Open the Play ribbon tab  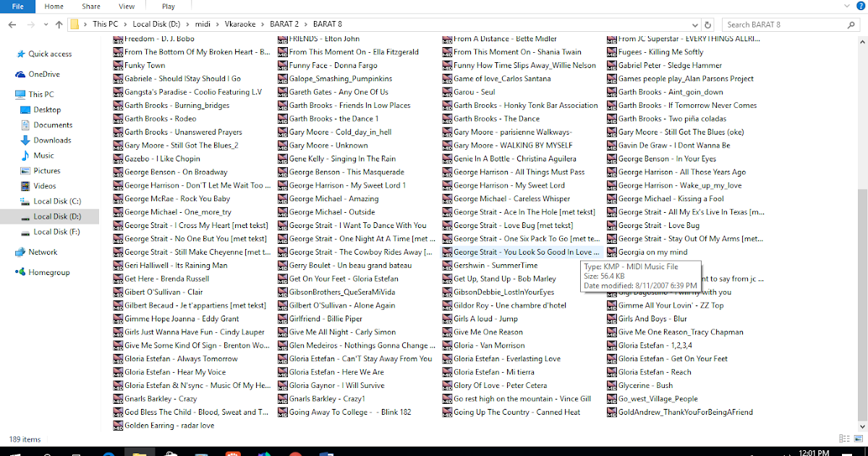169,7
